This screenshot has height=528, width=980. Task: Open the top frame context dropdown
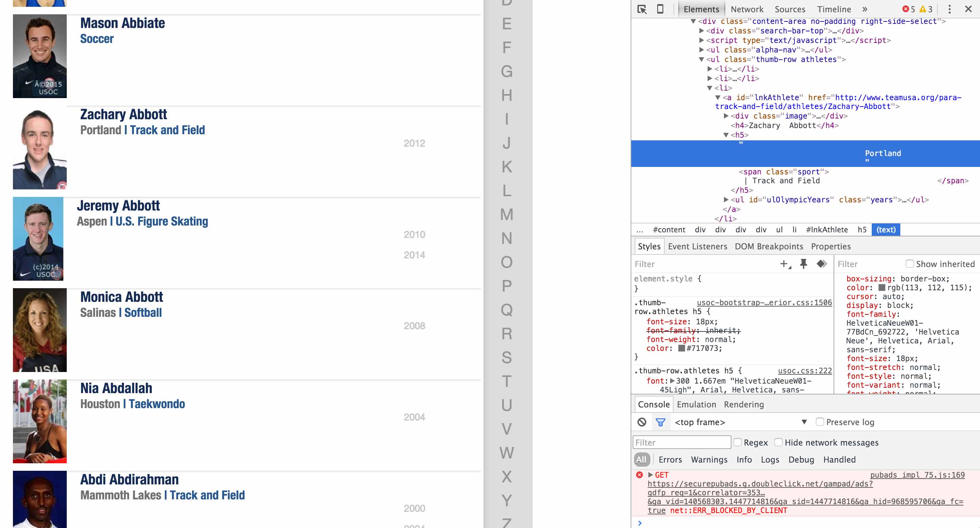pyautogui.click(x=741, y=422)
